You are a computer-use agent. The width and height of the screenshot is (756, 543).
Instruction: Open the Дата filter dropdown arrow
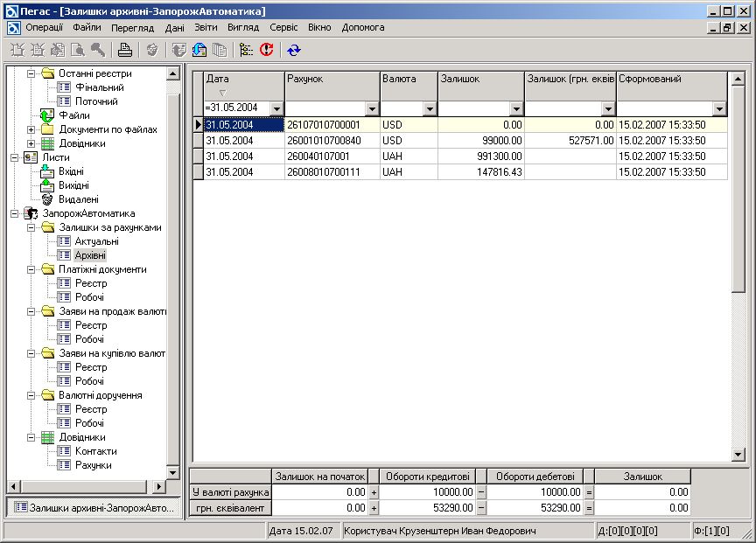click(277, 108)
